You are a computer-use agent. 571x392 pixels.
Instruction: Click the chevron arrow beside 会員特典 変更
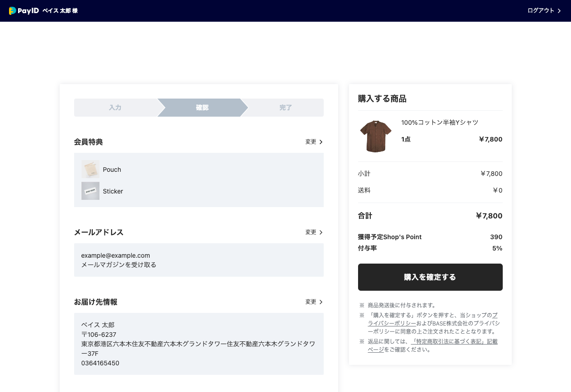[x=321, y=142]
